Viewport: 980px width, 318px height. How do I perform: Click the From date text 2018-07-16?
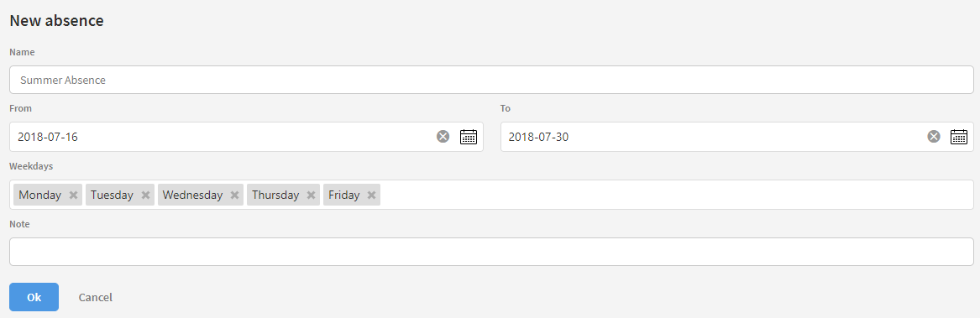point(48,137)
